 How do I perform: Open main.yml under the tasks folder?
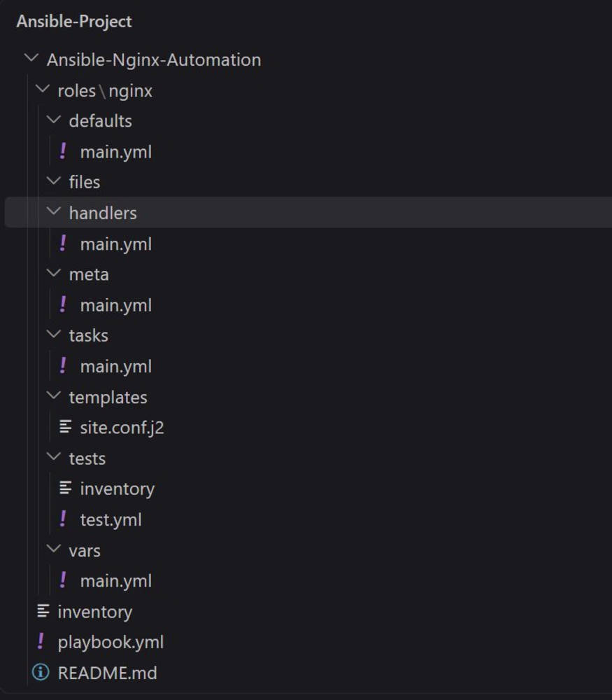click(x=116, y=367)
